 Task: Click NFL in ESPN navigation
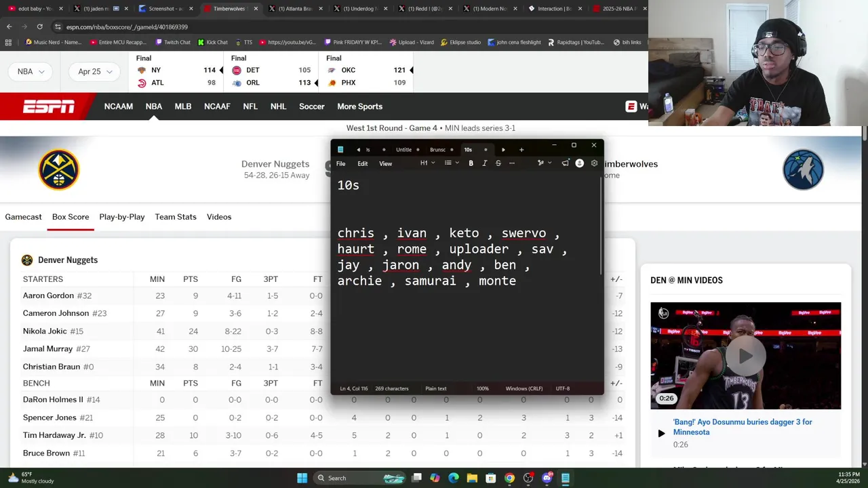click(x=250, y=106)
